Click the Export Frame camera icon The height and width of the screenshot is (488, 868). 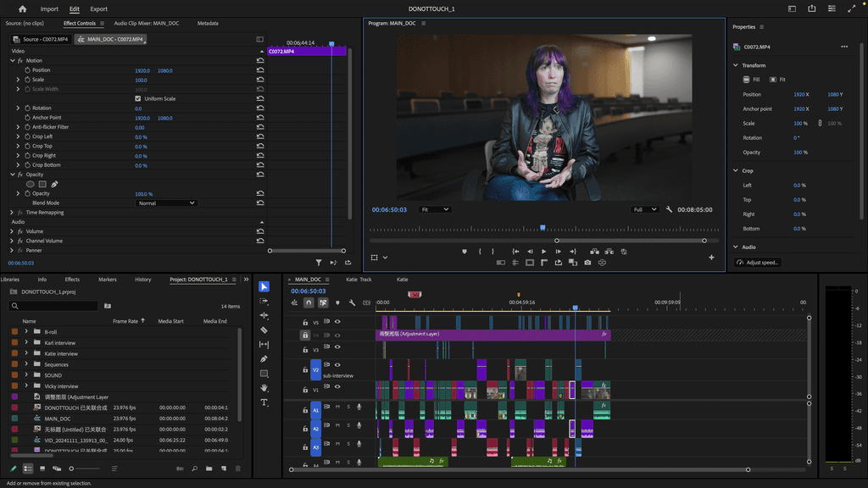tap(587, 263)
